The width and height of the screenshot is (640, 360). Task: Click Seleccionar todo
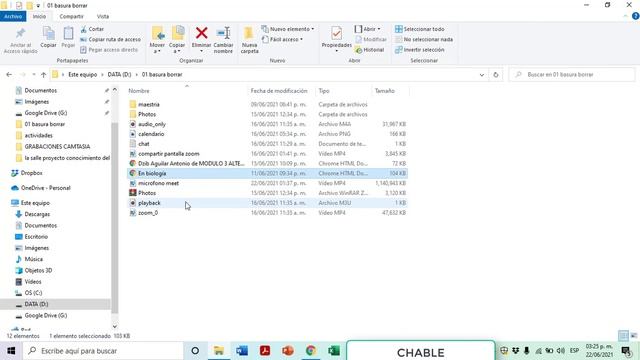pyautogui.click(x=420, y=29)
